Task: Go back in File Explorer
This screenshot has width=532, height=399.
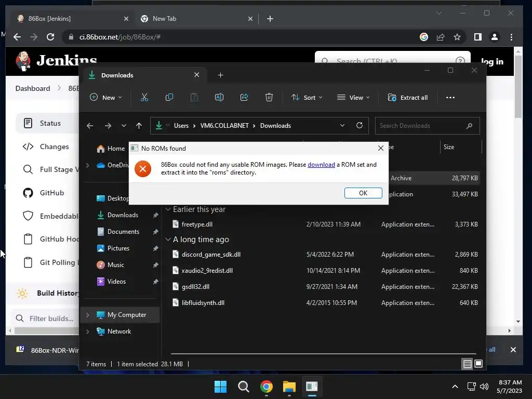Action: pyautogui.click(x=90, y=126)
